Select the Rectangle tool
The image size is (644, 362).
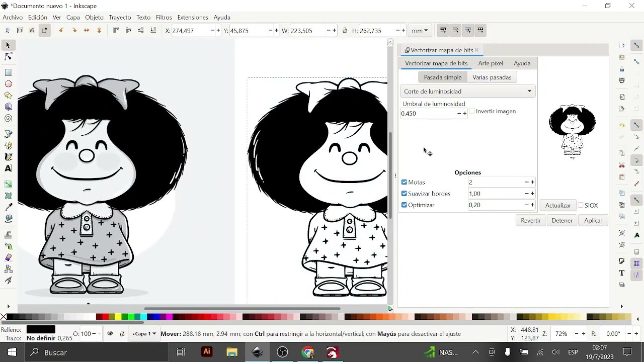(x=8, y=72)
